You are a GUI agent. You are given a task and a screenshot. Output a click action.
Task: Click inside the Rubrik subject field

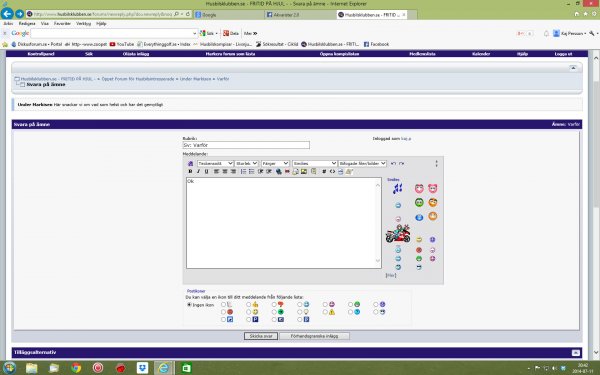[x=246, y=145]
